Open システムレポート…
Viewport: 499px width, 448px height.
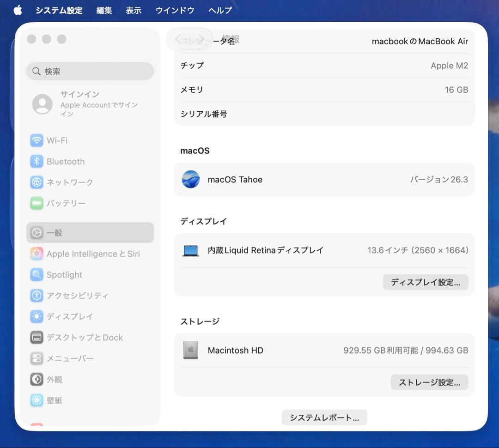324,418
